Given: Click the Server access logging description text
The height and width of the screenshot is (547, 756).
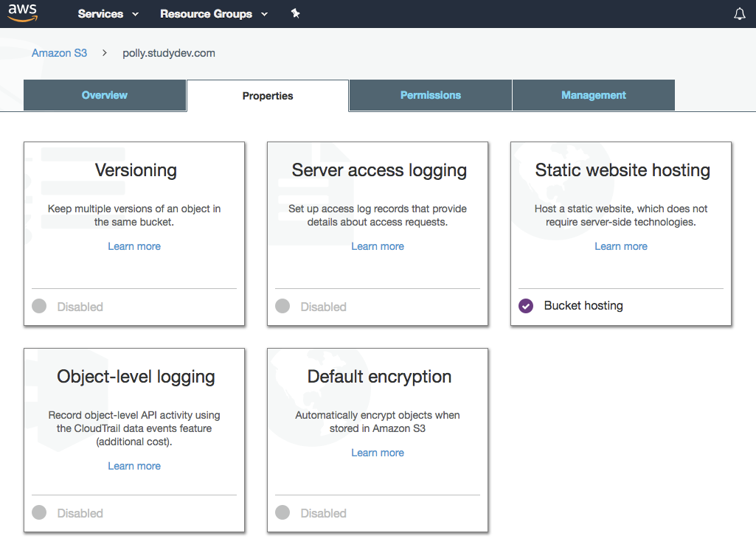Looking at the screenshot, I should tap(378, 215).
